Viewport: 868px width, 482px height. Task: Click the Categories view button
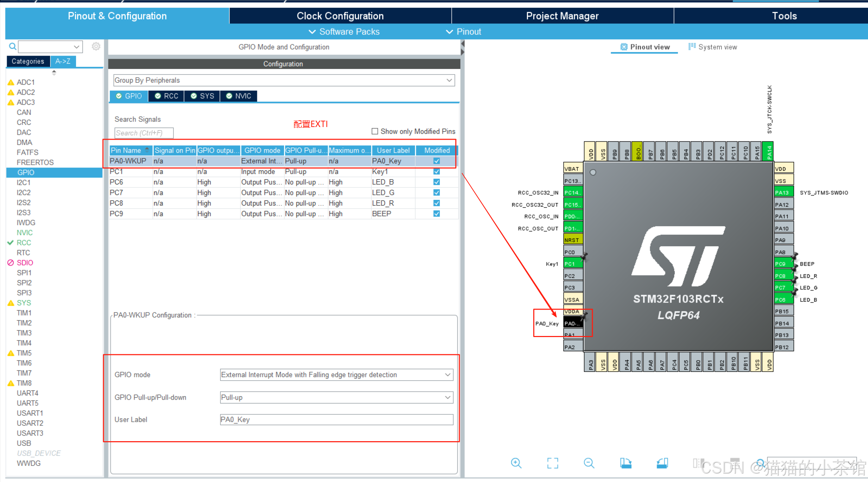28,61
